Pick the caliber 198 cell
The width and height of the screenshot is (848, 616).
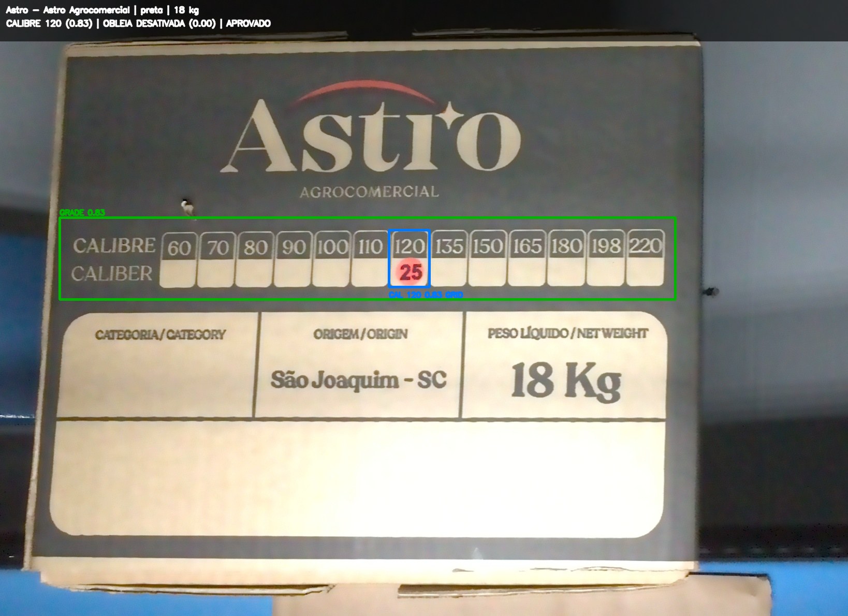605,258
